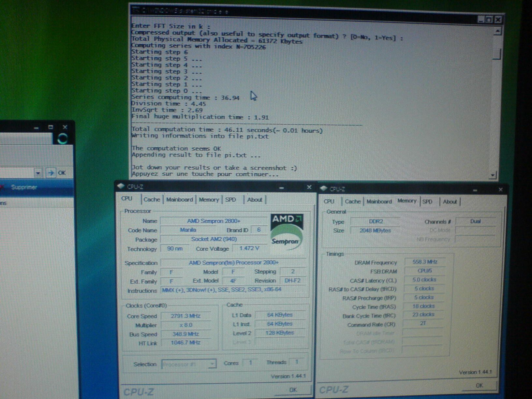The height and width of the screenshot is (399, 532).
Task: Close the cmd console window
Action: click(498, 20)
